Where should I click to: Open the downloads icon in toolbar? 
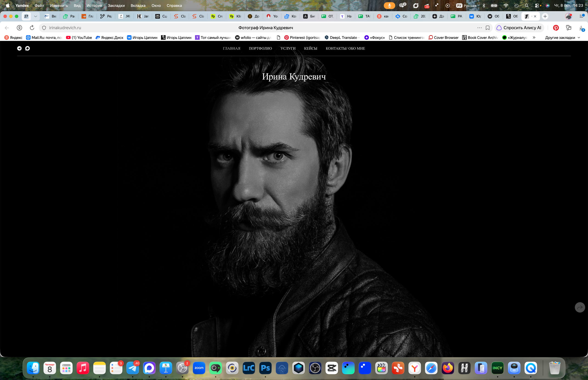pyautogui.click(x=581, y=28)
